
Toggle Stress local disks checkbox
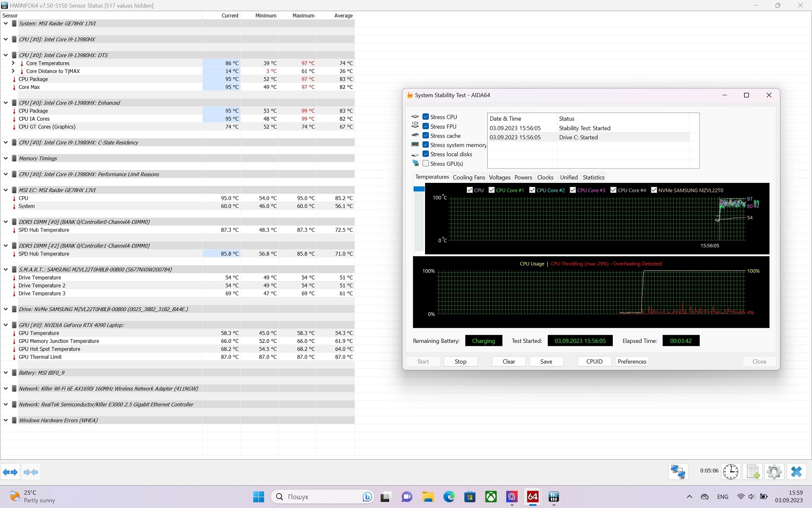coord(426,154)
